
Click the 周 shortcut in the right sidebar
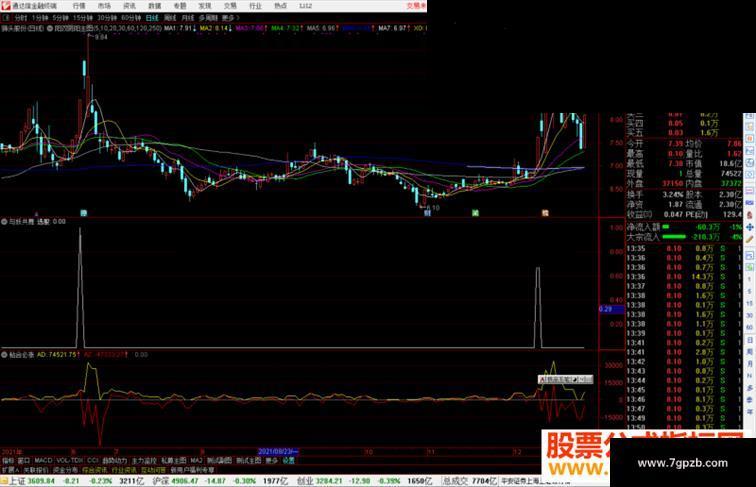tap(749, 352)
